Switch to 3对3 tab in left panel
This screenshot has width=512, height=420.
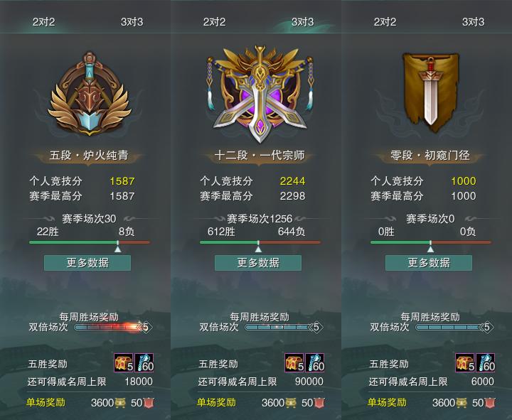point(132,22)
